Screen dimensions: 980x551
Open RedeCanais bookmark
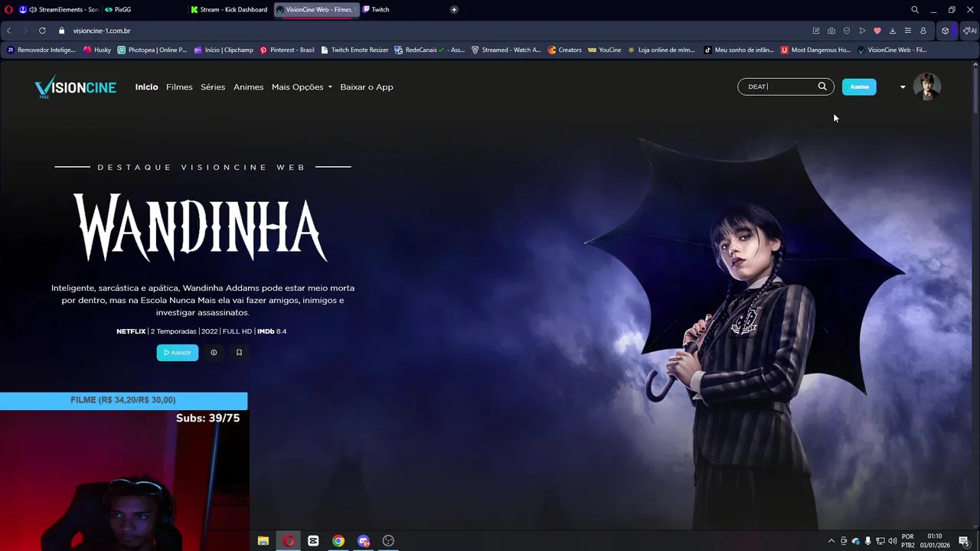click(x=430, y=50)
